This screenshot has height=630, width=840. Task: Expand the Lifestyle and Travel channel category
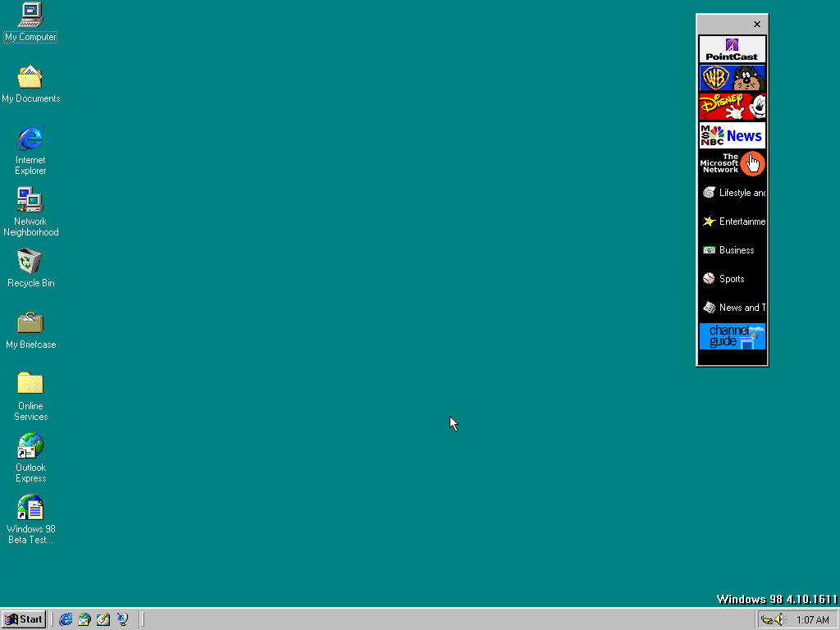click(733, 193)
